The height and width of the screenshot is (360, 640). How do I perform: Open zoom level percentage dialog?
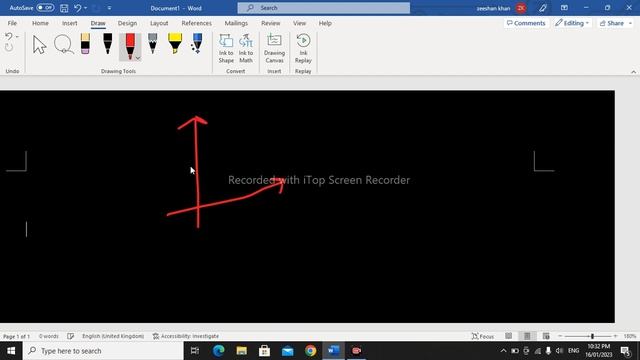[630, 336]
